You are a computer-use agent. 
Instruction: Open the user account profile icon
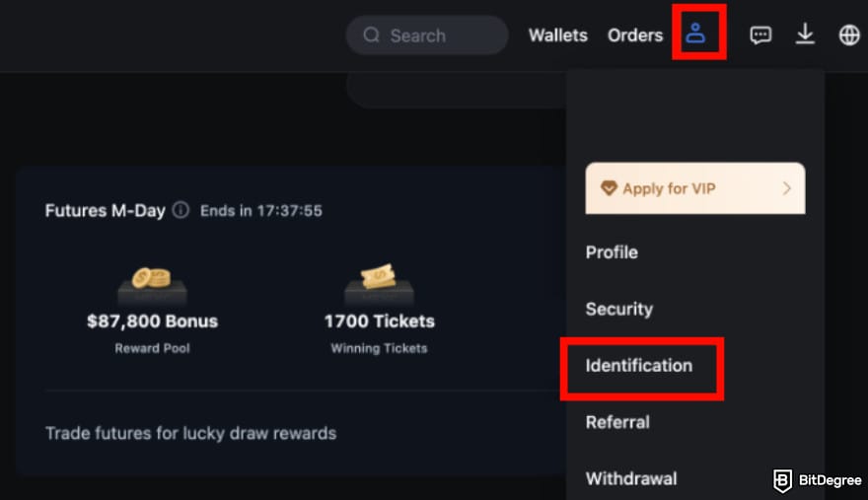tap(695, 34)
